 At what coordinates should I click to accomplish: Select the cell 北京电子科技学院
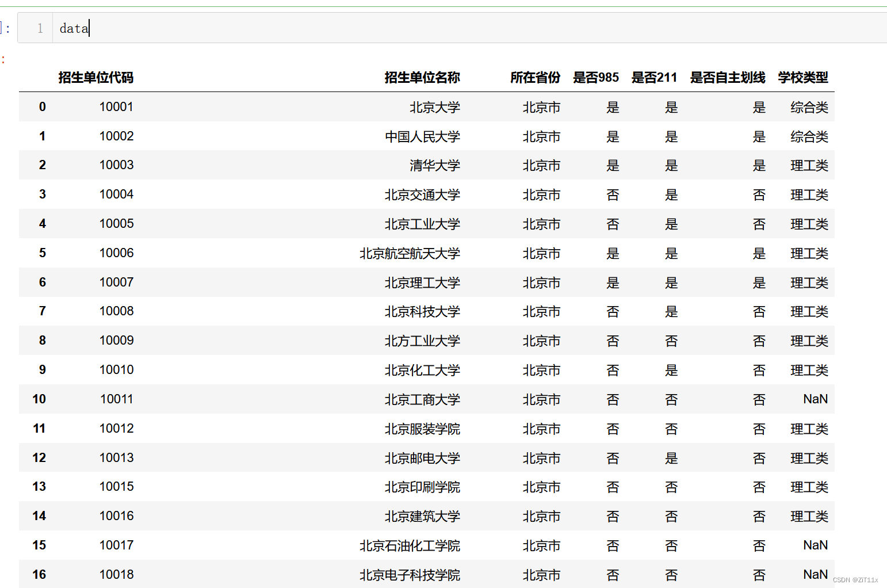point(410,575)
